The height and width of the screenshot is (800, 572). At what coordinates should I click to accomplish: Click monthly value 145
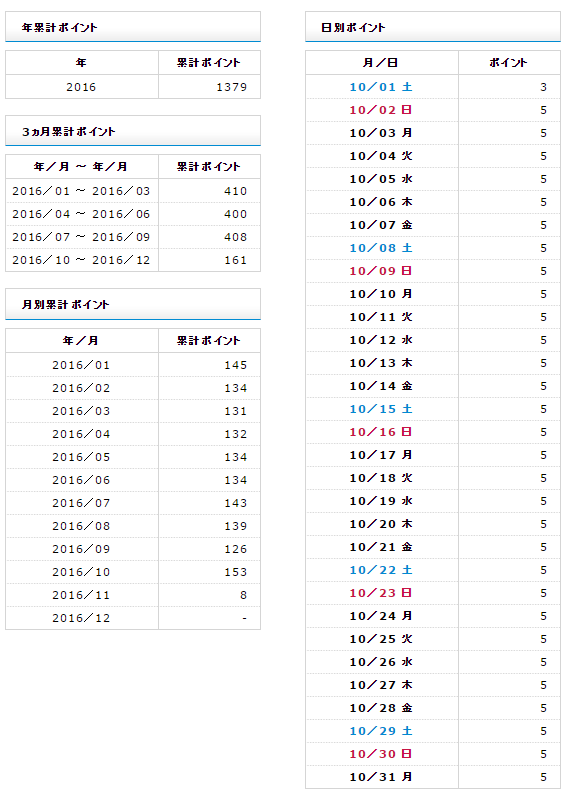coord(235,365)
